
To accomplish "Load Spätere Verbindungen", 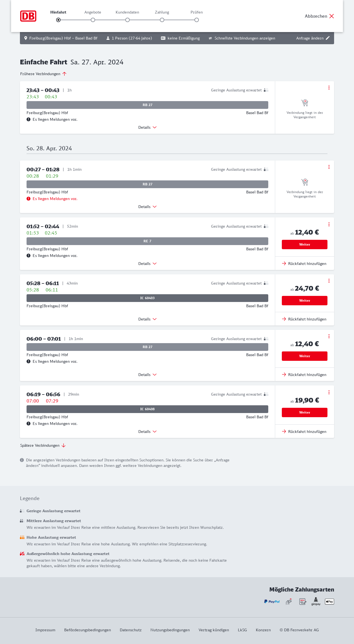I will click(x=43, y=445).
